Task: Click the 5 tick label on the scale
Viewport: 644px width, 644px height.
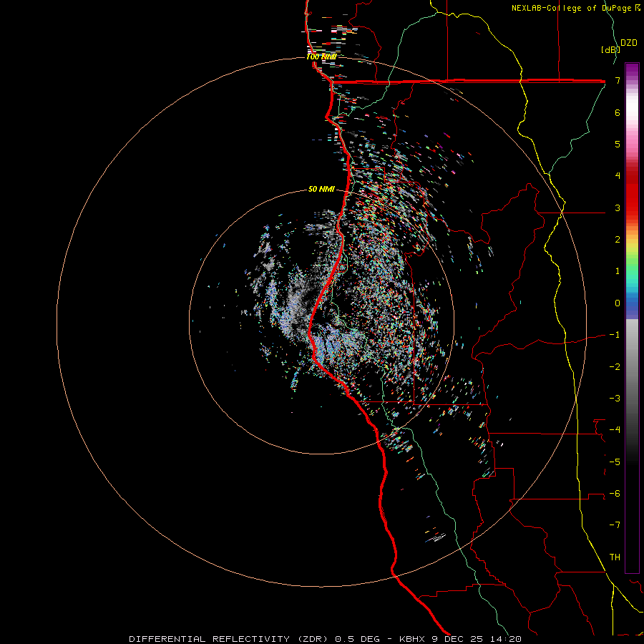Action: (618, 144)
